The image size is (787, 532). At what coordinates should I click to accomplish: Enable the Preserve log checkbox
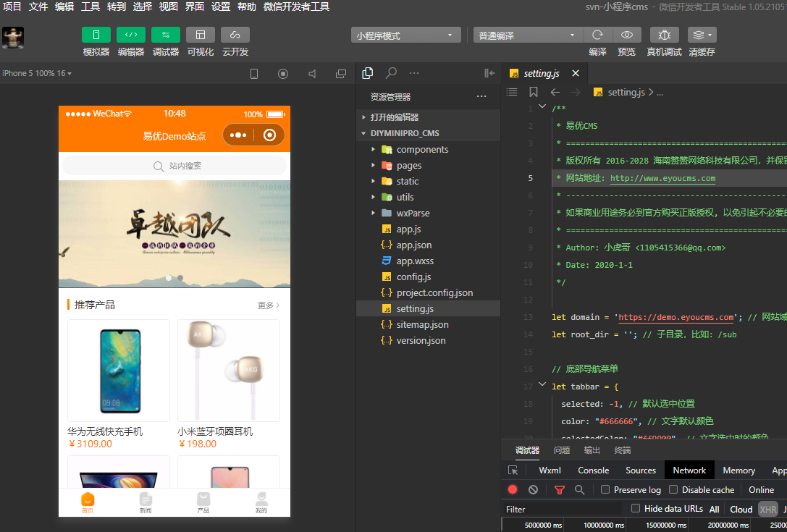point(605,489)
